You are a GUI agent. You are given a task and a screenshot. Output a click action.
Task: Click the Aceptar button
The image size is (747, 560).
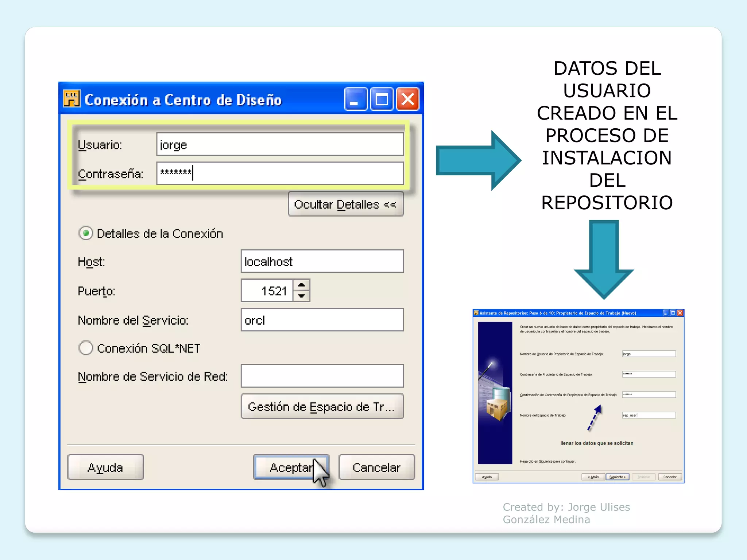(x=291, y=467)
